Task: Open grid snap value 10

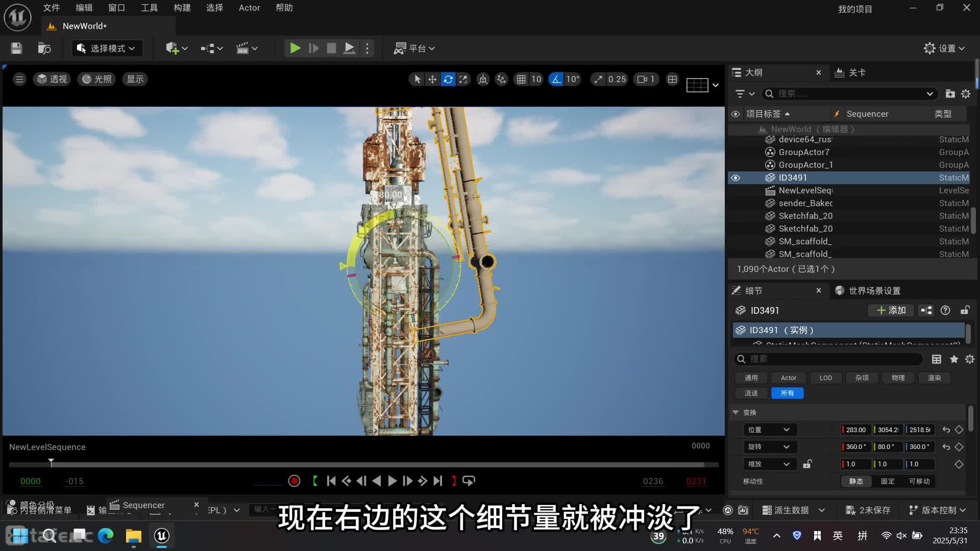Action: (x=536, y=79)
